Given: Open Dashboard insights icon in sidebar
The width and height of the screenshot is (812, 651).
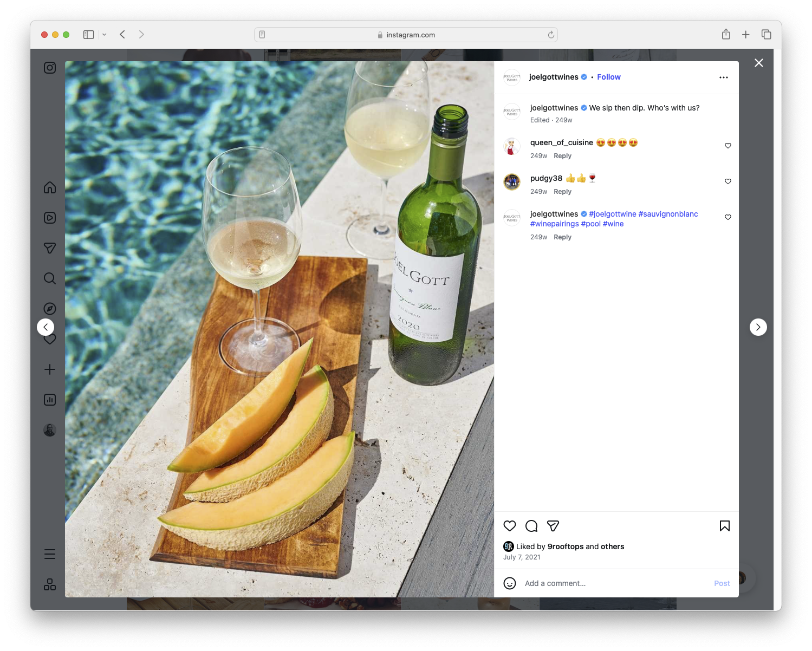Looking at the screenshot, I should tap(50, 400).
